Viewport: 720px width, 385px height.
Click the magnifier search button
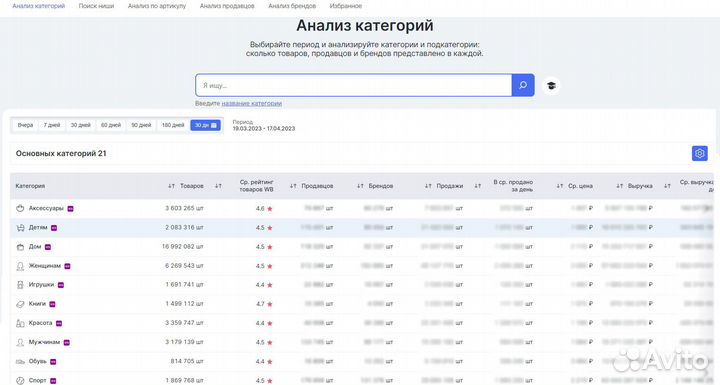tap(523, 85)
